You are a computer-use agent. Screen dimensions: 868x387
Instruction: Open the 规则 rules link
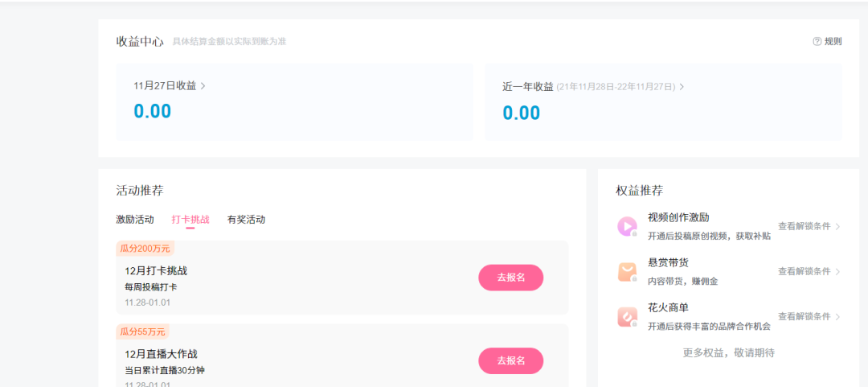tap(833, 41)
